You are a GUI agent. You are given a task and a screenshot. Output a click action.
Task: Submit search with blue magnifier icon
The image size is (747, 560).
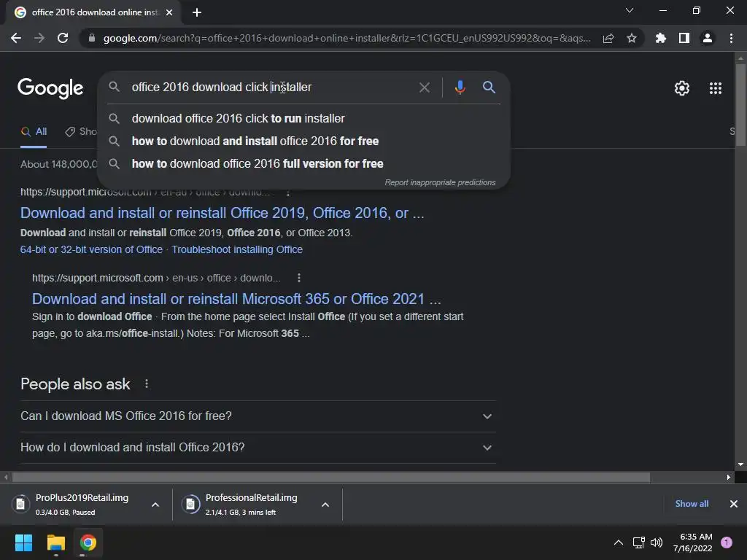coord(489,87)
